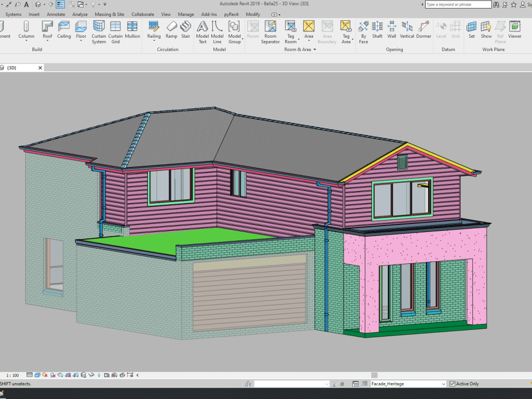Open the Facade_Heritage design option dropdown
The image size is (532, 399).
coord(444,383)
